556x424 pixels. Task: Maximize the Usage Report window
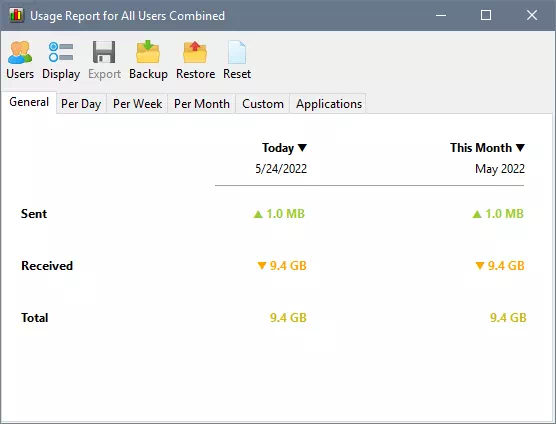click(486, 15)
